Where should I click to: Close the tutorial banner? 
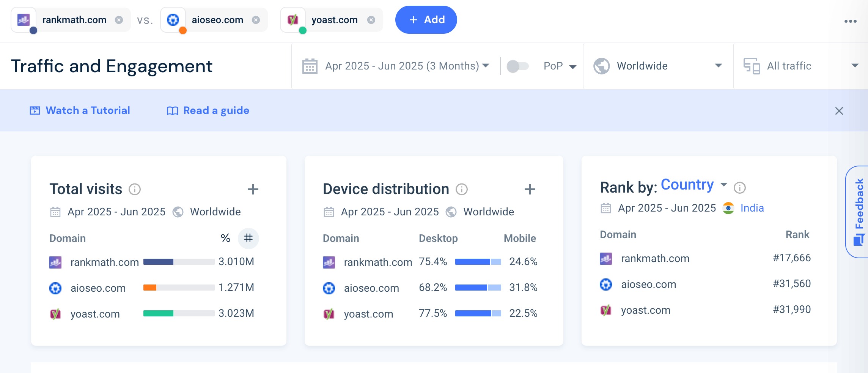point(839,111)
